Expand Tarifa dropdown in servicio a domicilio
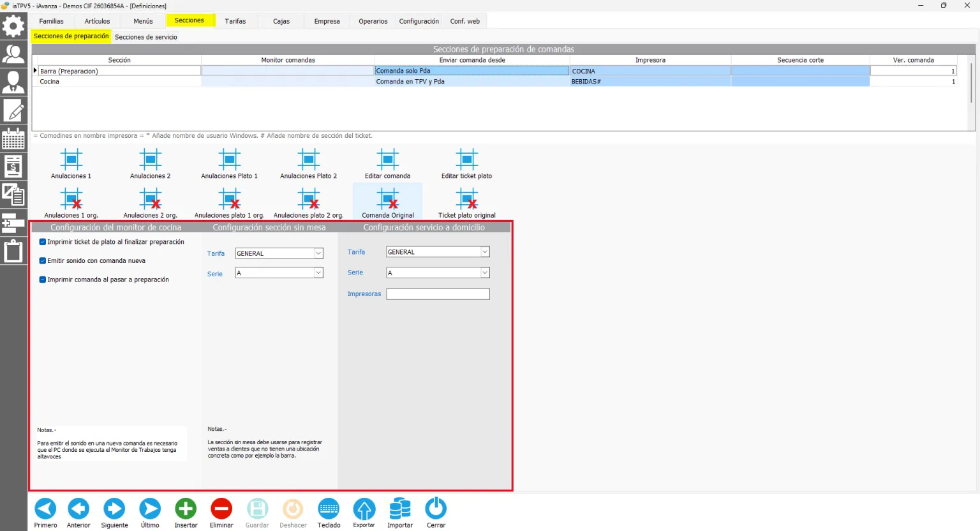The height and width of the screenshot is (531, 980). pos(485,252)
